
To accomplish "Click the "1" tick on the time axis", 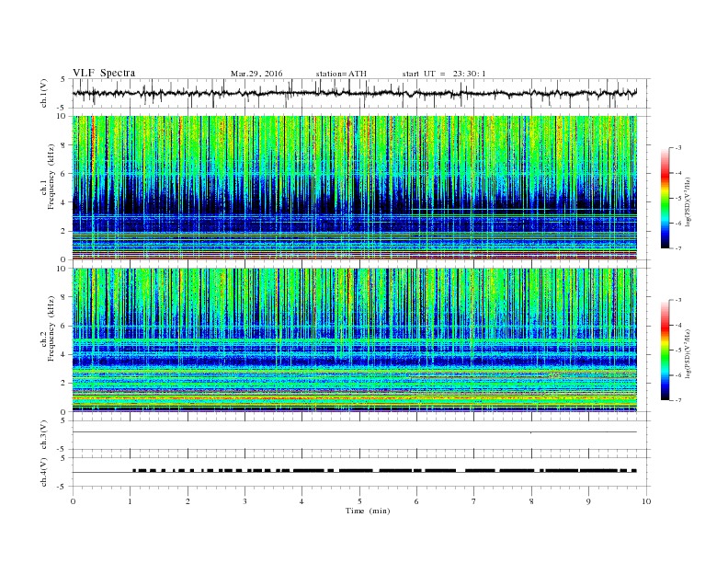I will (x=131, y=501).
